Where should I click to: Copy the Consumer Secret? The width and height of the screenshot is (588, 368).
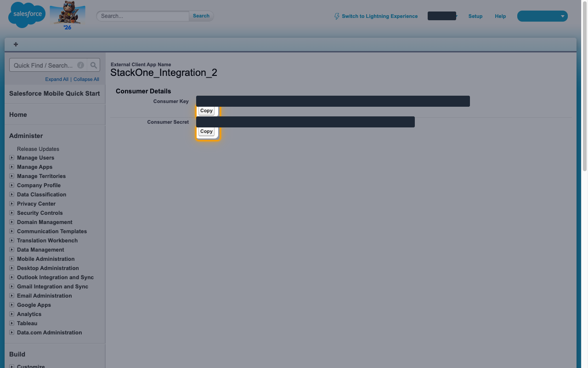pyautogui.click(x=206, y=131)
